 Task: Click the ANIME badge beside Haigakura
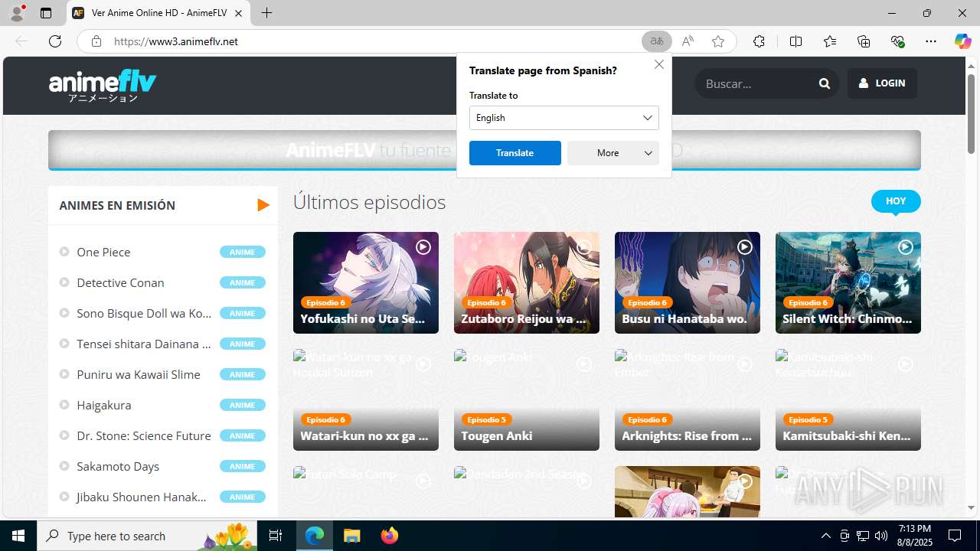[x=242, y=405]
